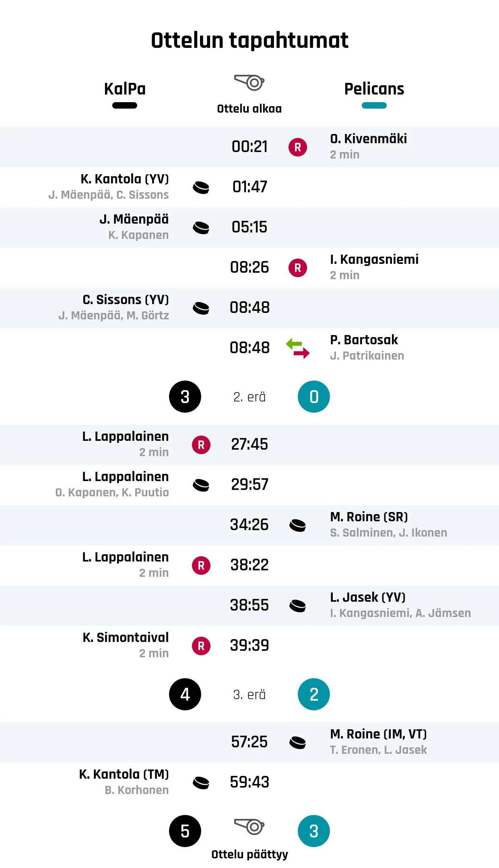Click the puck icon at 57:25
499x868 pixels.
298,743
